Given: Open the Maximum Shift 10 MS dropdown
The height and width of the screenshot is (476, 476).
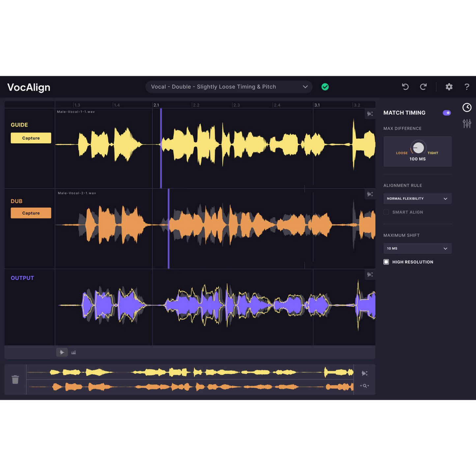Looking at the screenshot, I should [x=417, y=248].
